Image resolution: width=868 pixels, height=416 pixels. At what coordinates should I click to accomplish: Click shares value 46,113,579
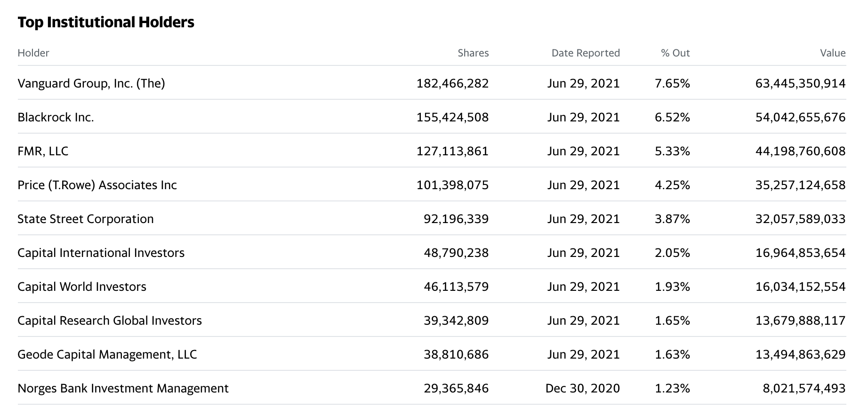coord(456,287)
